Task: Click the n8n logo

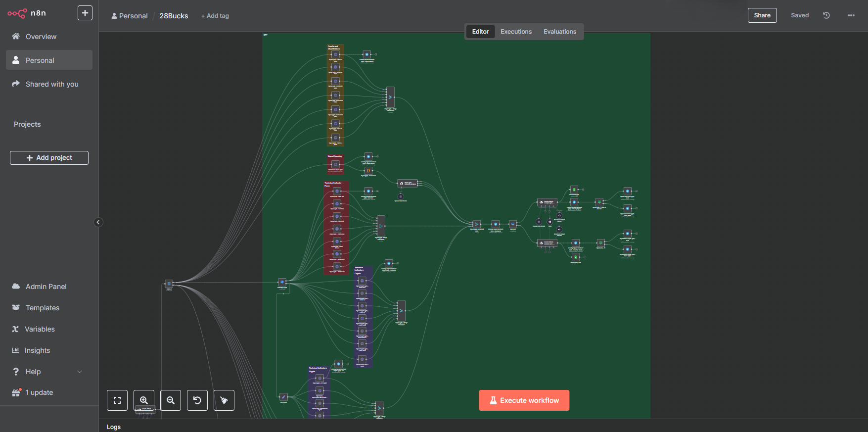Action: click(27, 13)
